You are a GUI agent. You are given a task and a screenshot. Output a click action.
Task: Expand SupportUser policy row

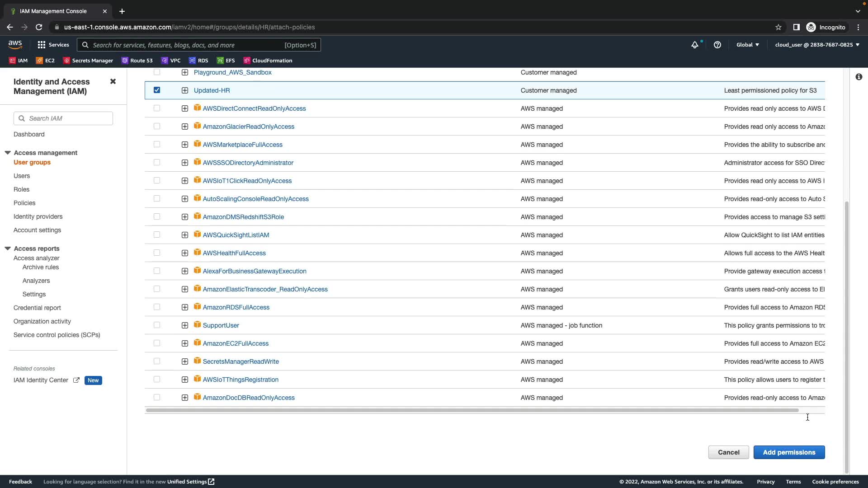pyautogui.click(x=185, y=325)
